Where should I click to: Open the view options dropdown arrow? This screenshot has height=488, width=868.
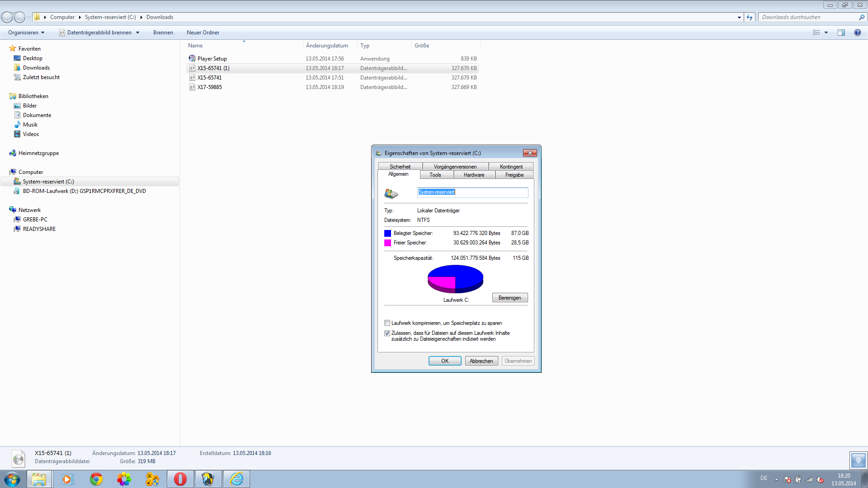[x=826, y=33]
